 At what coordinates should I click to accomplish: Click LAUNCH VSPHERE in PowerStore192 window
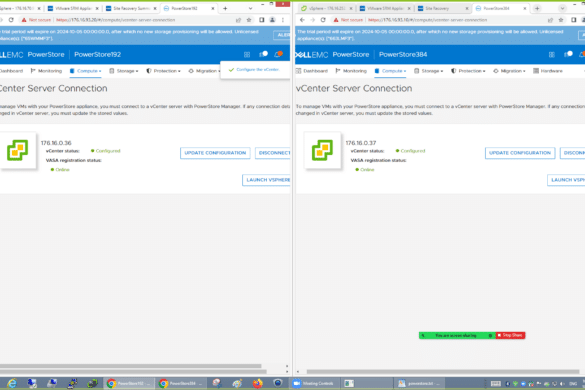tap(267, 180)
